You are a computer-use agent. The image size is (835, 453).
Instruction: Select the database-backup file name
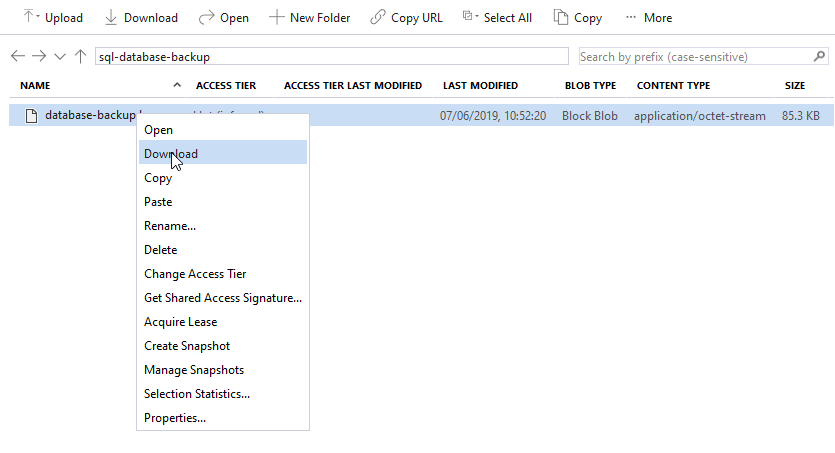point(91,115)
